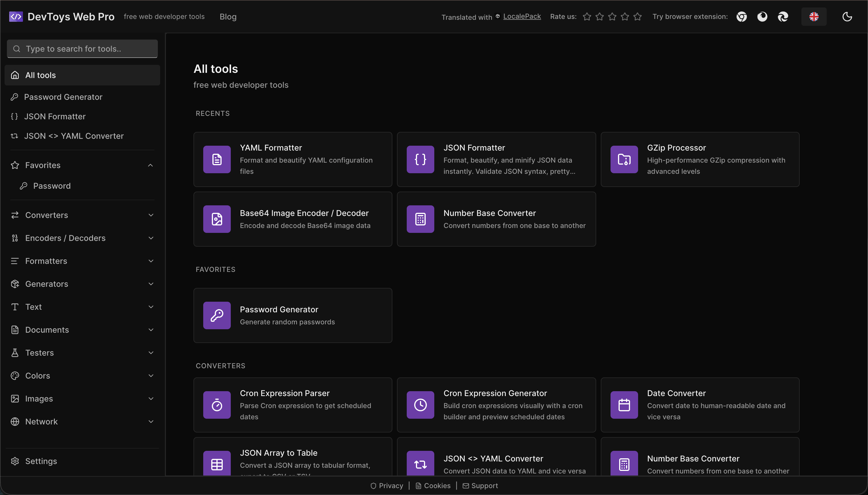Select All tools in the sidebar
This screenshot has height=495, width=868.
point(82,75)
